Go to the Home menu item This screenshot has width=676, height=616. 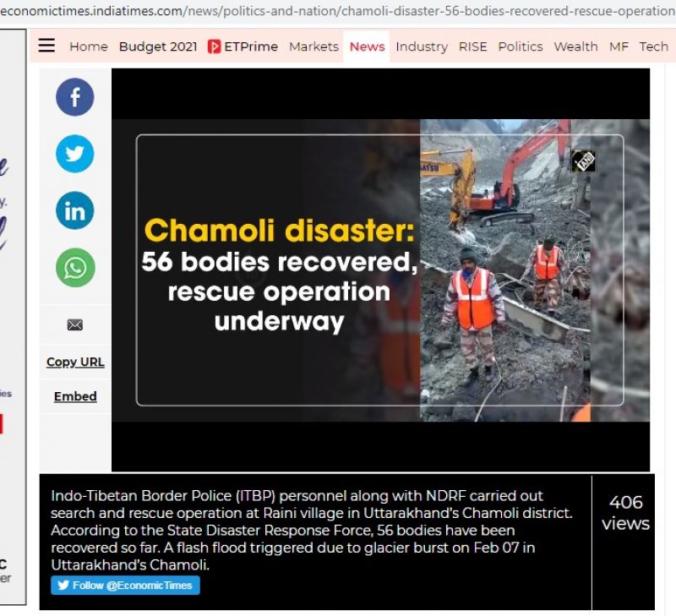(89, 46)
